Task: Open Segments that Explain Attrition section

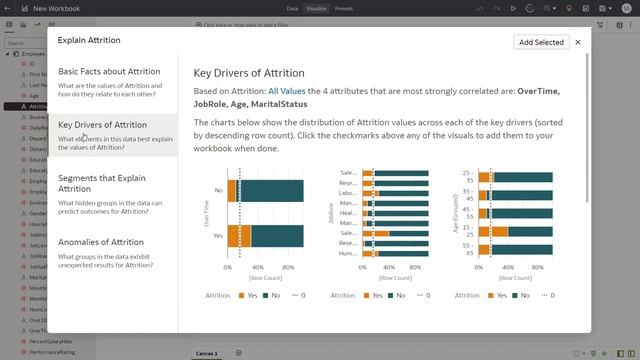Action: click(113, 194)
